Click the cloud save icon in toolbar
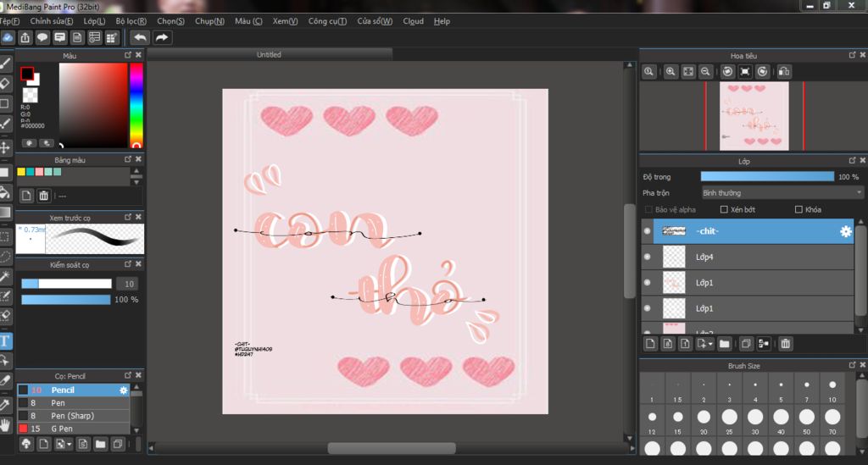The width and height of the screenshot is (868, 465). point(7,37)
